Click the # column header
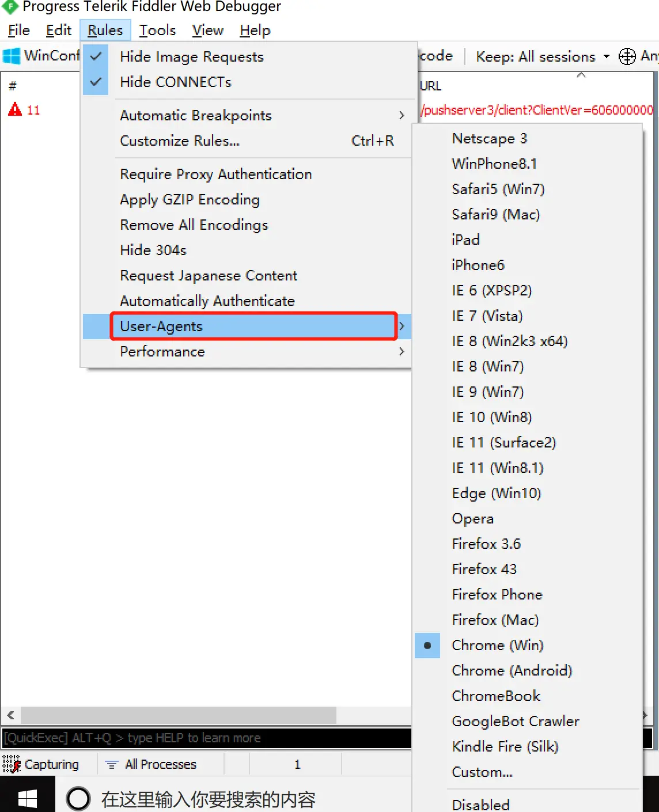This screenshot has height=812, width=659. [13, 86]
